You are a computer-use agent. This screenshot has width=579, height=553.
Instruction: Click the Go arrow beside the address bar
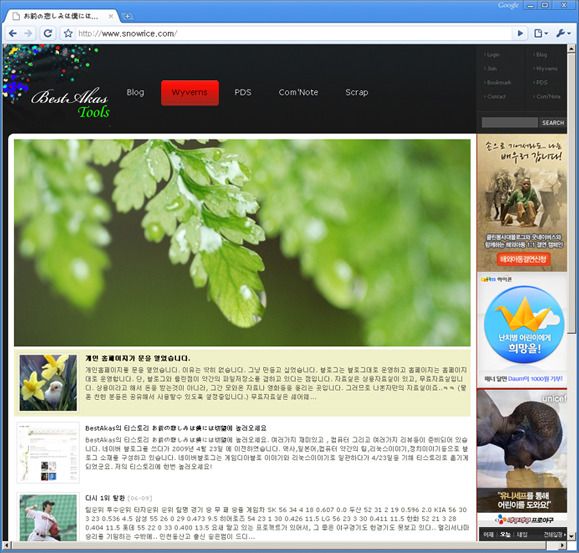pyautogui.click(x=520, y=34)
